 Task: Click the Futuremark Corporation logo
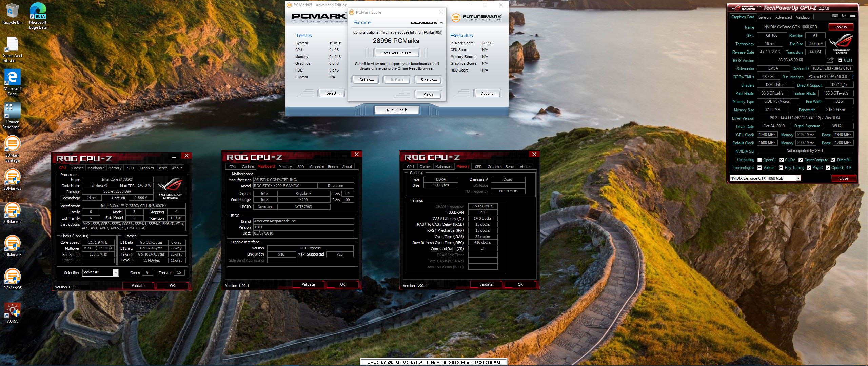point(476,17)
